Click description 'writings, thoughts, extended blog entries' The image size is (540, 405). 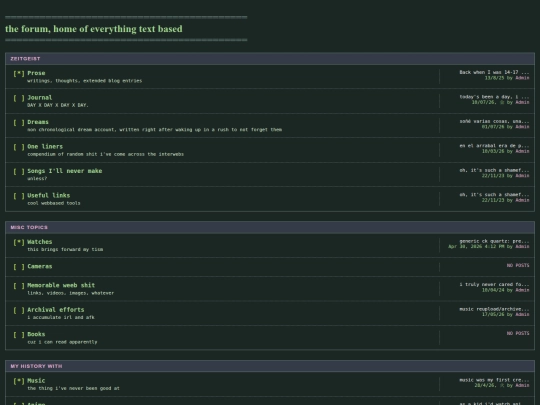coord(84,81)
